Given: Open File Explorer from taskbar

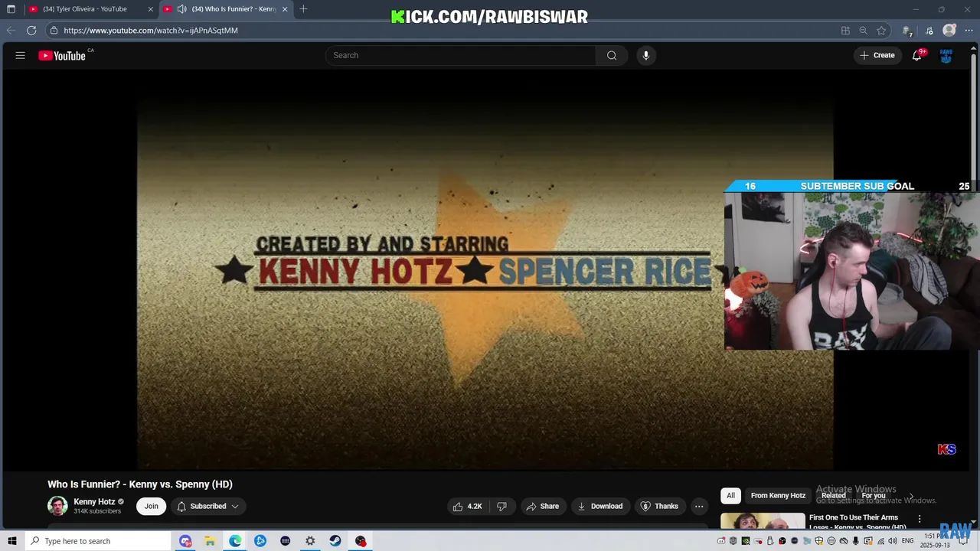Looking at the screenshot, I should [210, 541].
